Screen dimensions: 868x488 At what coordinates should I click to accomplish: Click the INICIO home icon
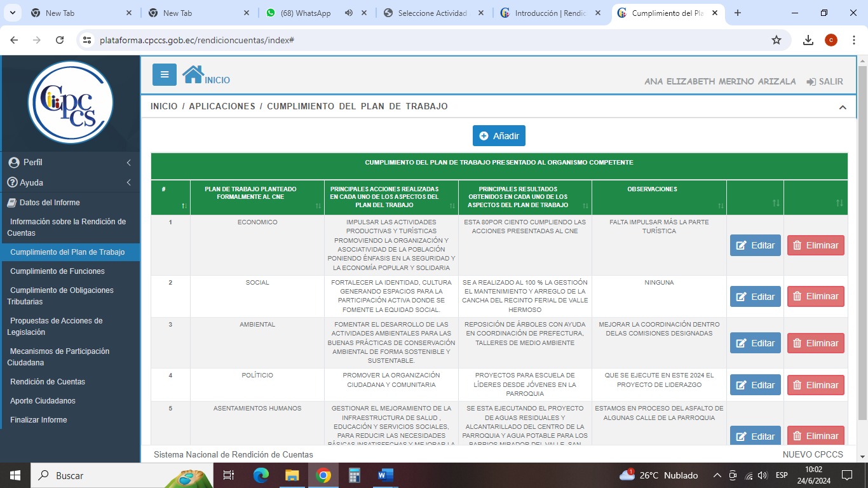193,75
